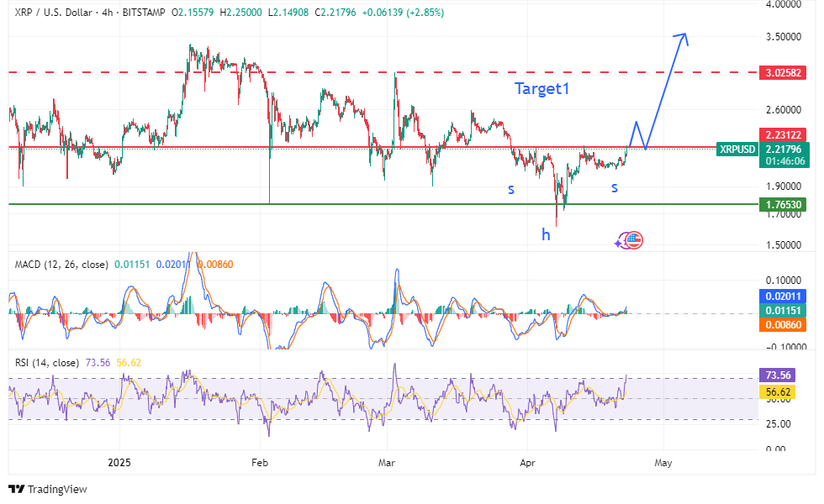Click the XRPUSD symbol tag on price axis
Screen dimensions: 824x504
click(x=737, y=150)
